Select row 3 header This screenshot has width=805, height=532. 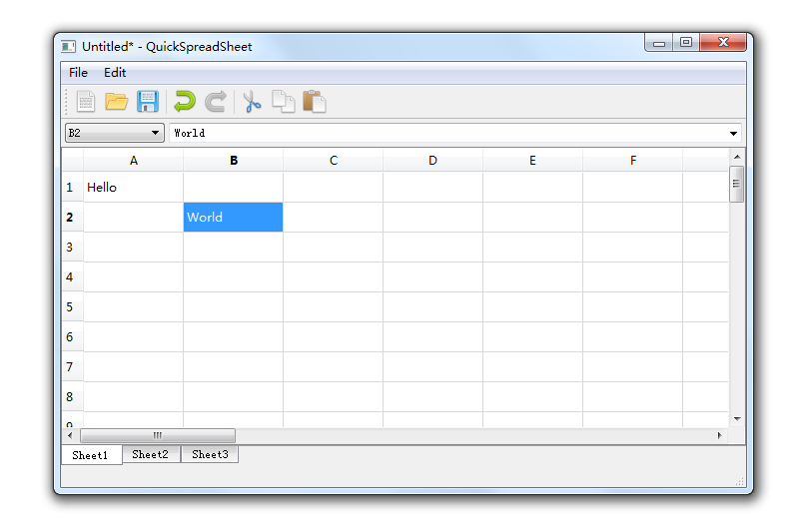72,248
